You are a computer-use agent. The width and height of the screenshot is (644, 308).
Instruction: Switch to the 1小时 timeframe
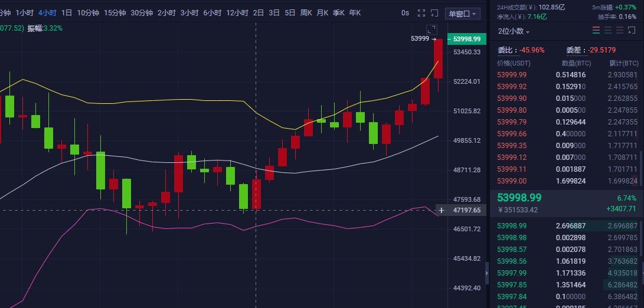24,12
